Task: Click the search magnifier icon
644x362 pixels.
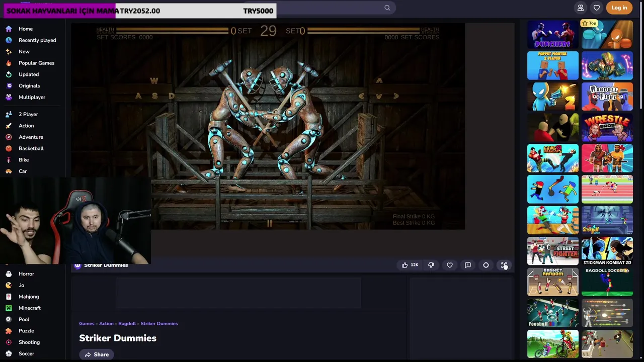Action: pos(387,8)
